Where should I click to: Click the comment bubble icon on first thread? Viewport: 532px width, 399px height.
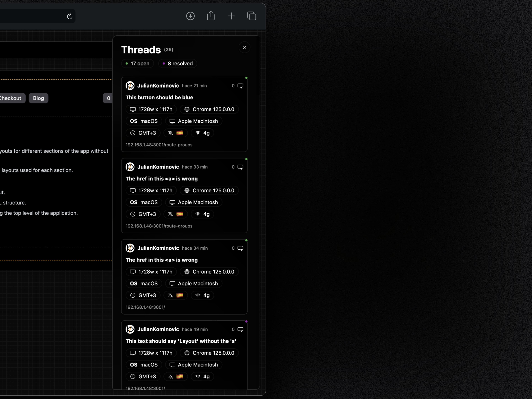240,85
